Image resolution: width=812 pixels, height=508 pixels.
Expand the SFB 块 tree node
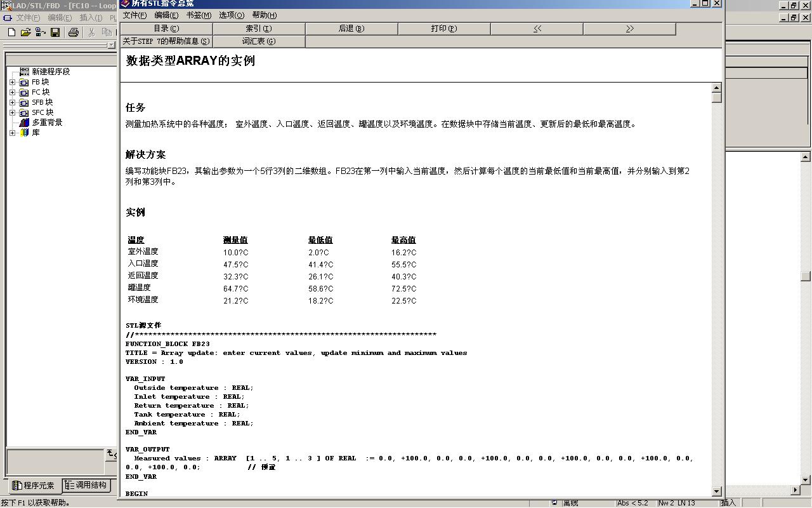point(12,102)
